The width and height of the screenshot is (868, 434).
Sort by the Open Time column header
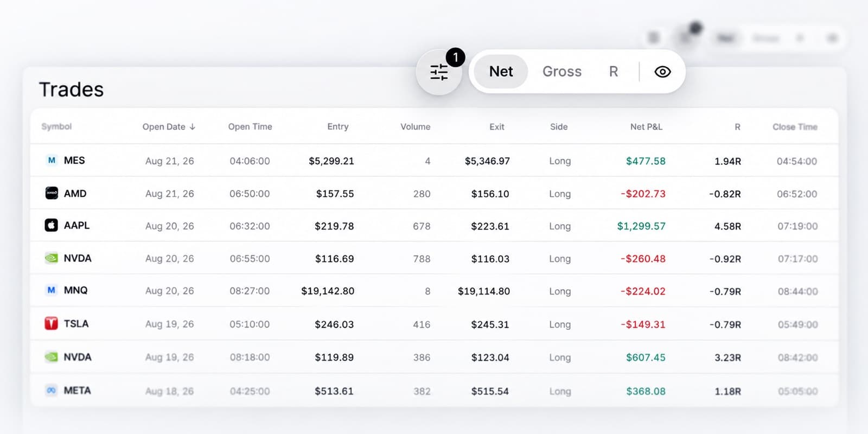pyautogui.click(x=250, y=126)
